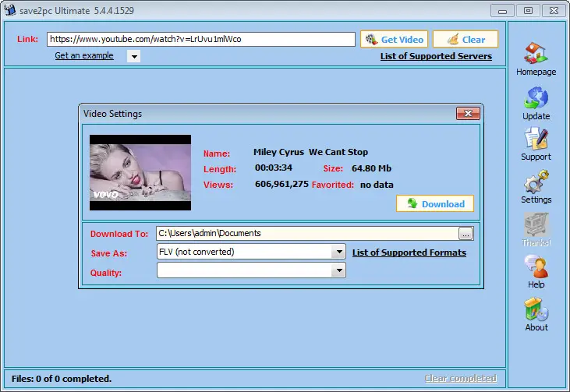The width and height of the screenshot is (570, 392).
Task: Click the Miley Cyrus video thumbnail
Action: pos(140,172)
